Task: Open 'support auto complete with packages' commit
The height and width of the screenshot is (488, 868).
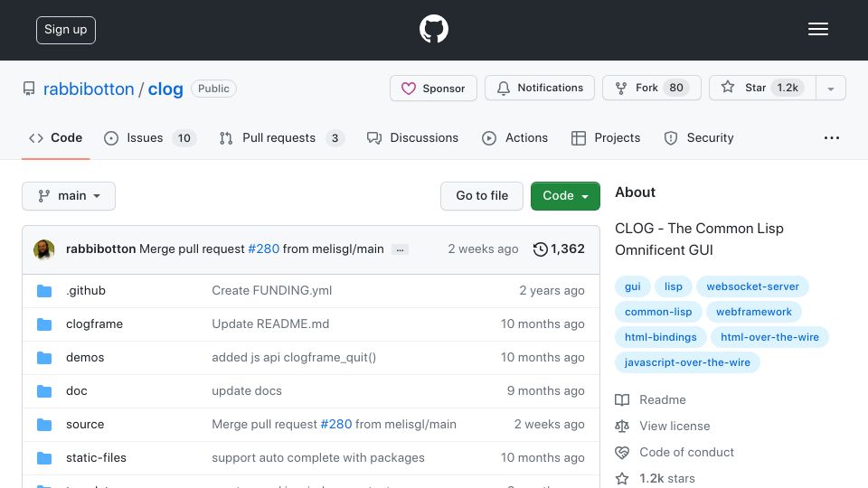Action: point(318,457)
